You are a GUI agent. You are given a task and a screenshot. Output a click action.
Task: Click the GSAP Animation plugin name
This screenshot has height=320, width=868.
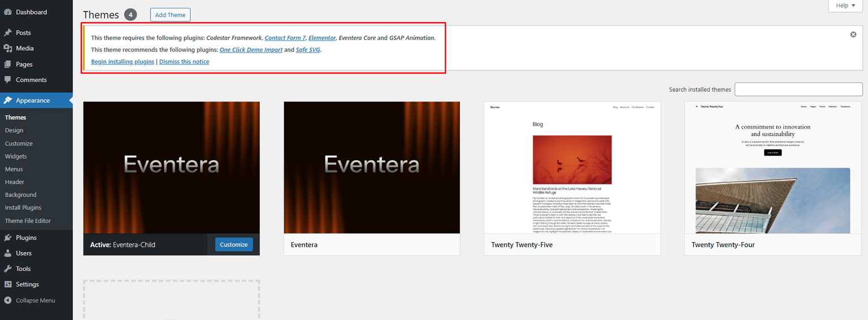412,38
